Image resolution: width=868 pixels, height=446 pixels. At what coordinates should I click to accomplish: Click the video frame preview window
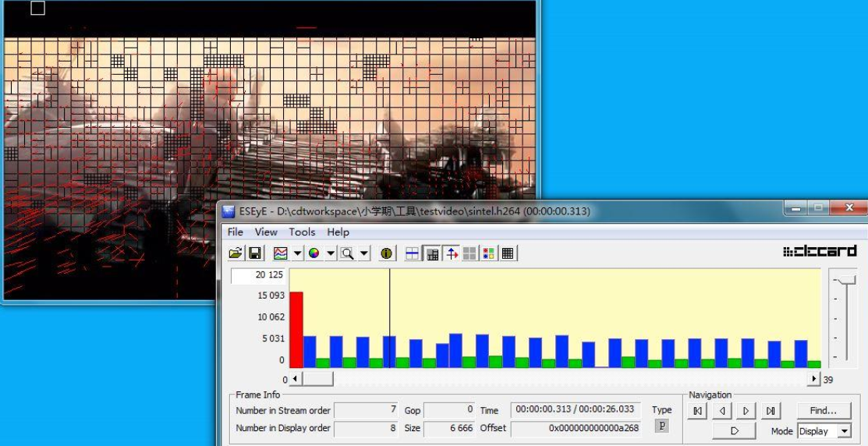(270, 150)
